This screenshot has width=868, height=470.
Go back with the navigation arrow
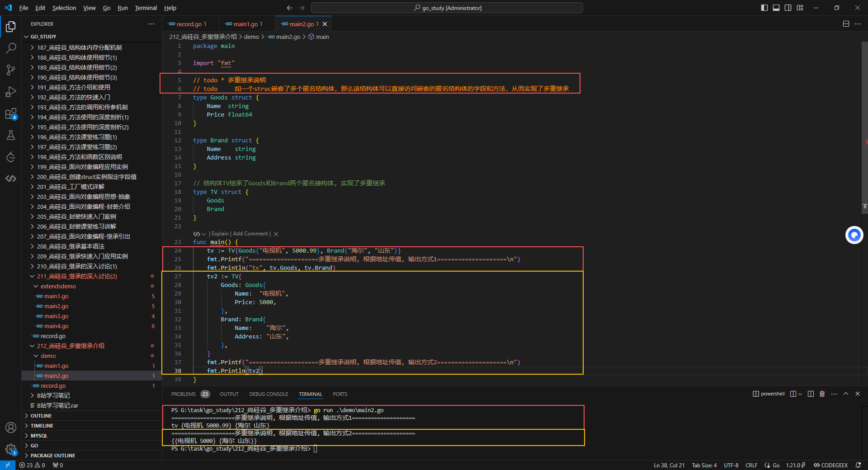tap(290, 8)
